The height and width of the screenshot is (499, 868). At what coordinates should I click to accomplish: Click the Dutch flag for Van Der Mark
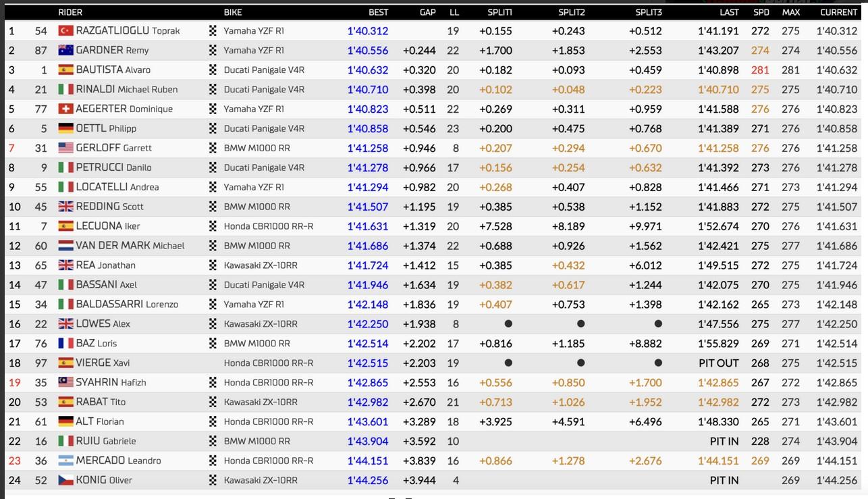click(x=65, y=246)
